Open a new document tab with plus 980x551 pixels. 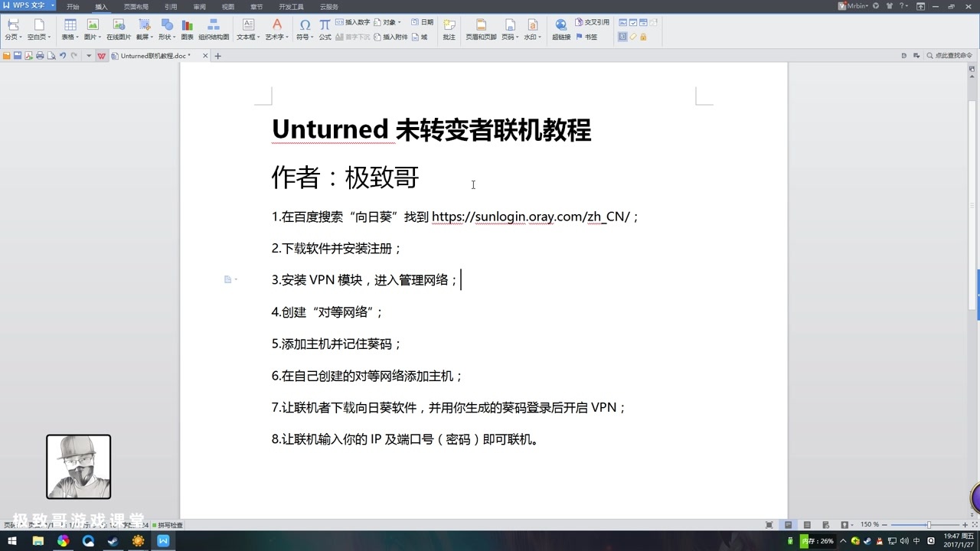tap(217, 56)
